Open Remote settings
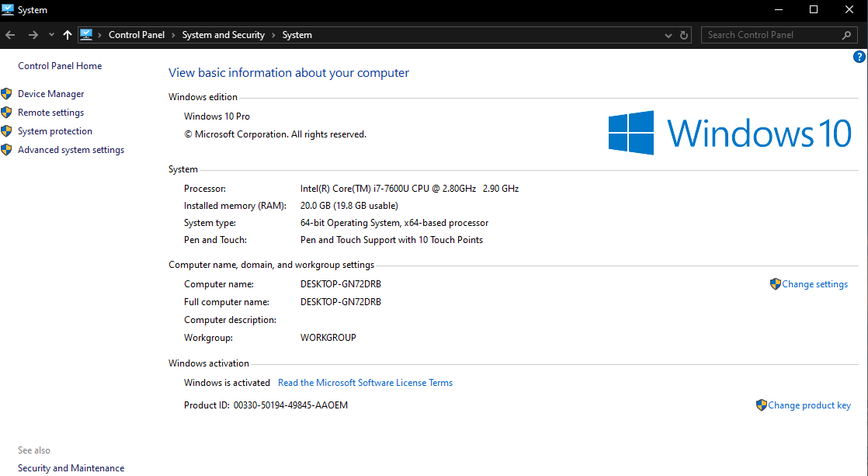Viewport: 868px width, 476px height. tap(50, 113)
